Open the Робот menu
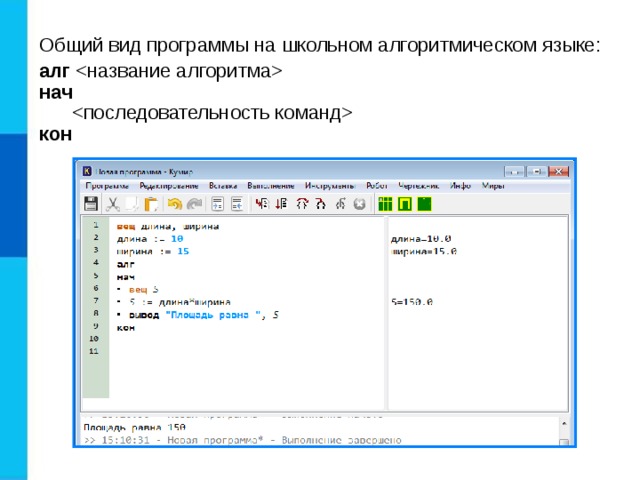 point(376,186)
